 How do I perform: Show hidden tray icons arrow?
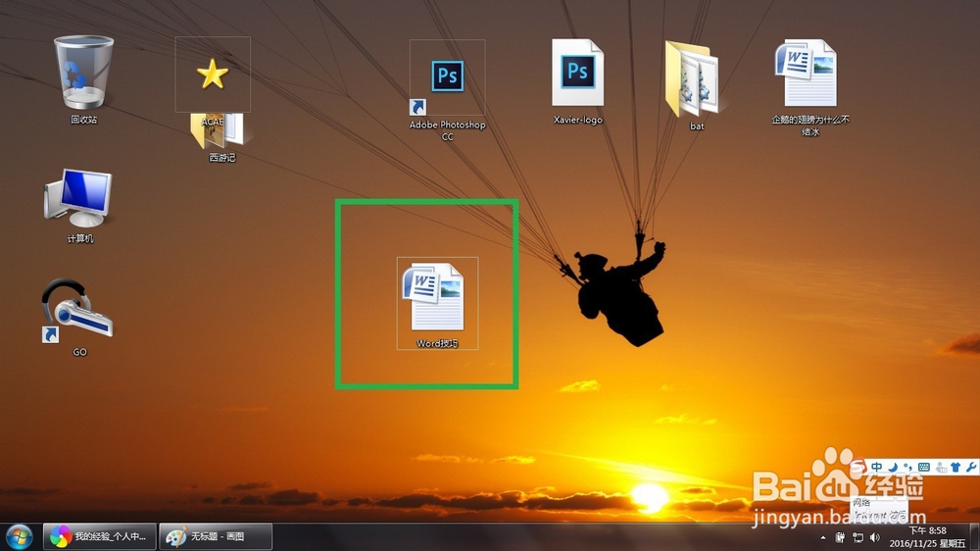(x=823, y=538)
